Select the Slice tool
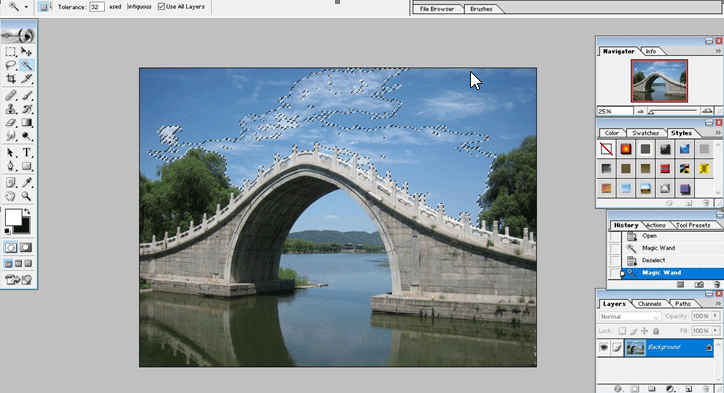Screen dimensions: 724x393 27,79
